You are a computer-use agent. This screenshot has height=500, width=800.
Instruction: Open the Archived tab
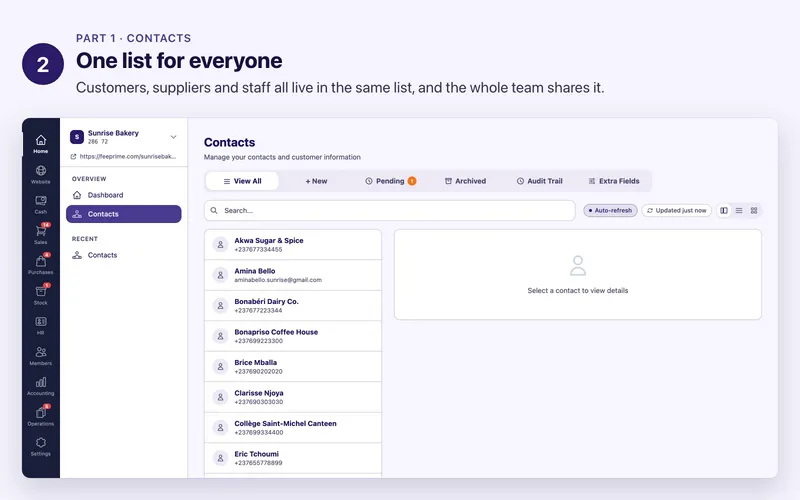[465, 181]
